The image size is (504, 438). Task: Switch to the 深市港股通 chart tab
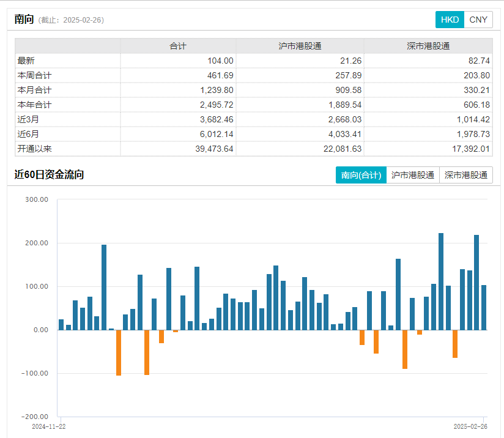coord(466,175)
